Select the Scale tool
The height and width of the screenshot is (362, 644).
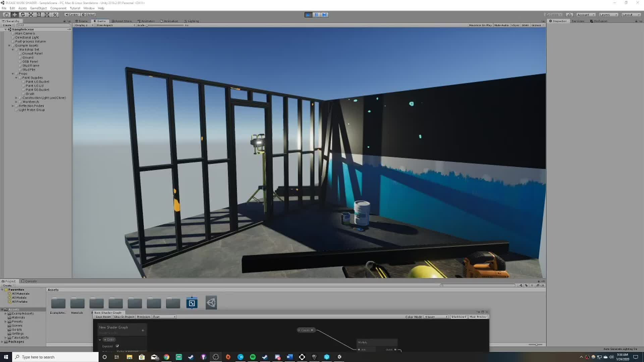coord(31,15)
